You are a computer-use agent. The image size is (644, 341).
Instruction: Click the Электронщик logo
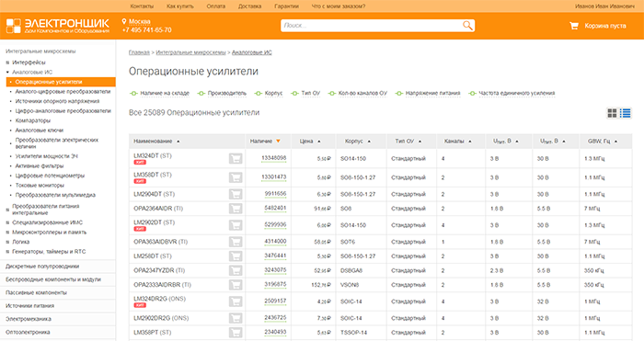coord(57,26)
